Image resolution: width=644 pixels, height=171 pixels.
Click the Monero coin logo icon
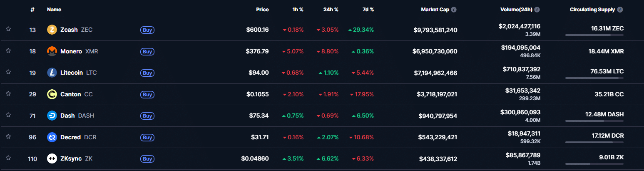[x=52, y=51]
